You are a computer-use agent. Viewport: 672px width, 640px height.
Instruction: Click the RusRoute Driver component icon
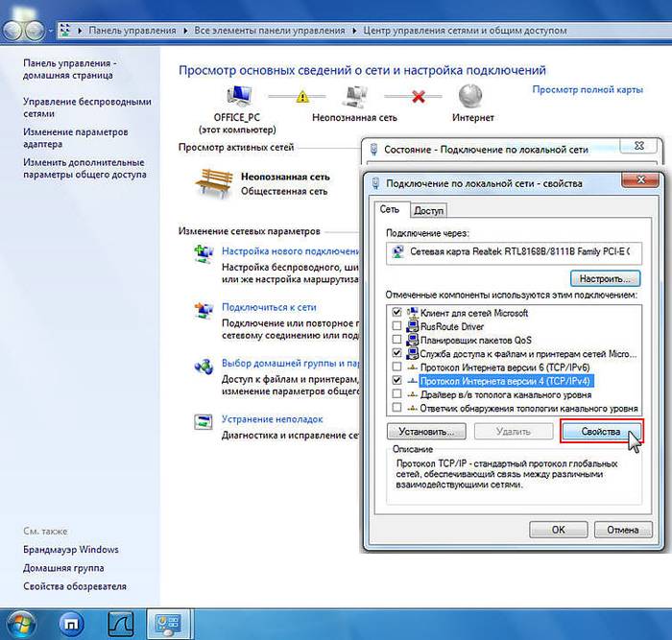412,326
